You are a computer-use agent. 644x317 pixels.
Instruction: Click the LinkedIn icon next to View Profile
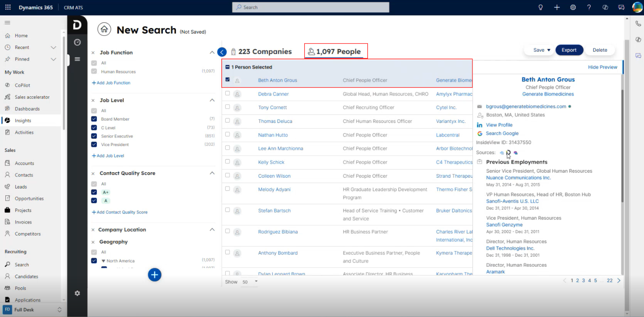click(480, 125)
